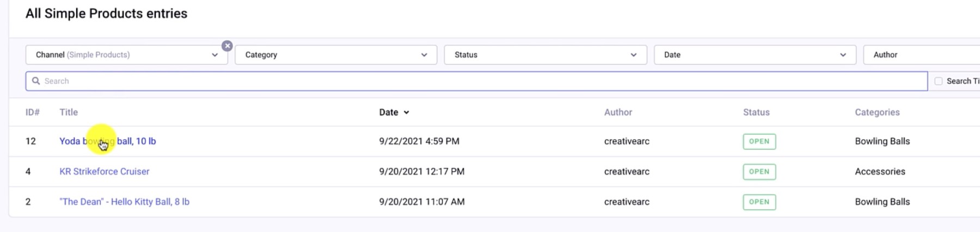Click the OPEN status badge for entry 12
The image size is (980, 232).
(x=759, y=141)
